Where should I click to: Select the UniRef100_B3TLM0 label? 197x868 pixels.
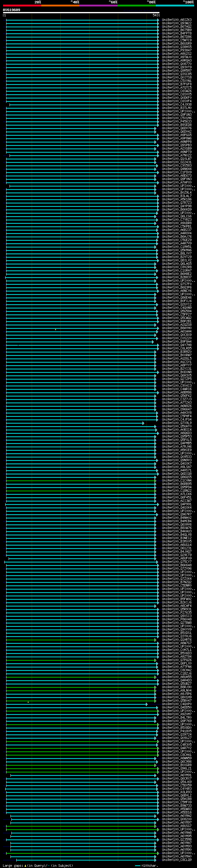pyautogui.click(x=177, y=108)
